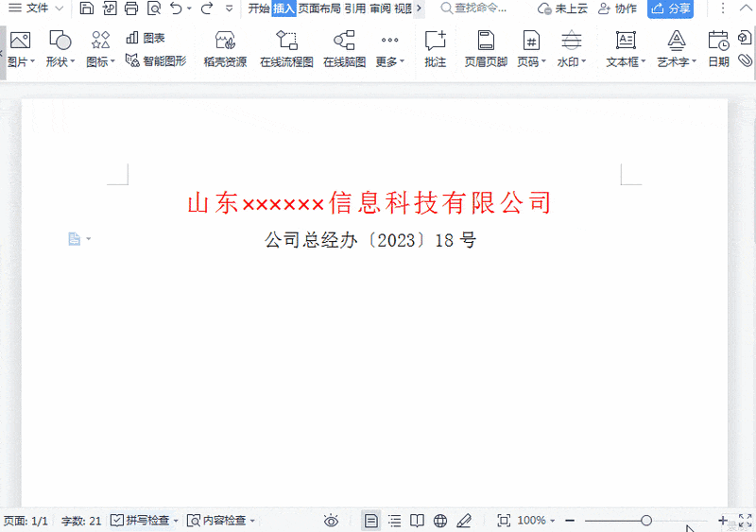Toggle eye protection mode icon
756x532 pixels.
332,521
